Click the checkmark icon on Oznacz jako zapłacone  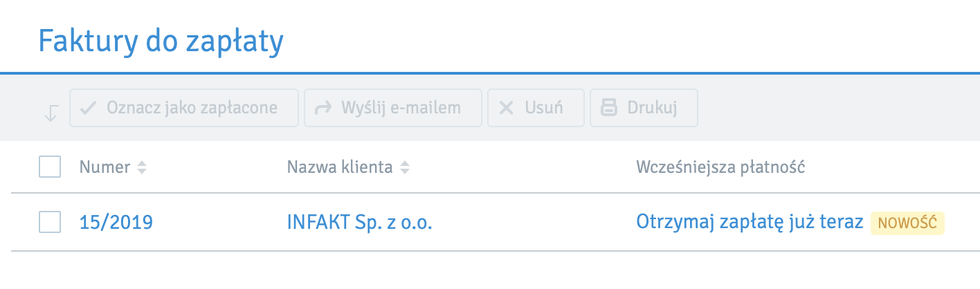(x=88, y=108)
